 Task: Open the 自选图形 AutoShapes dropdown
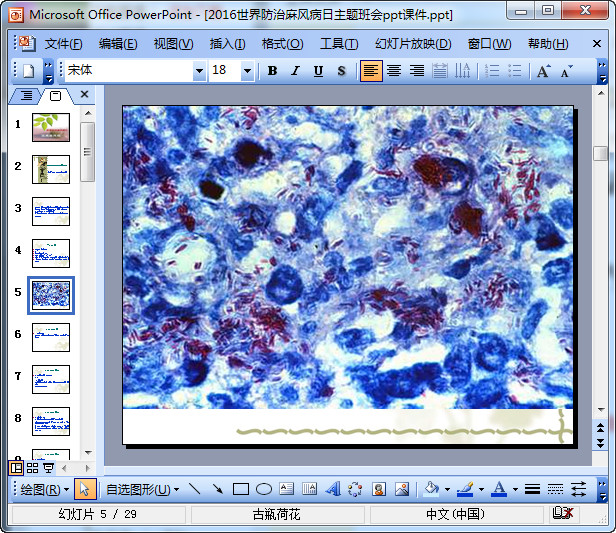142,489
